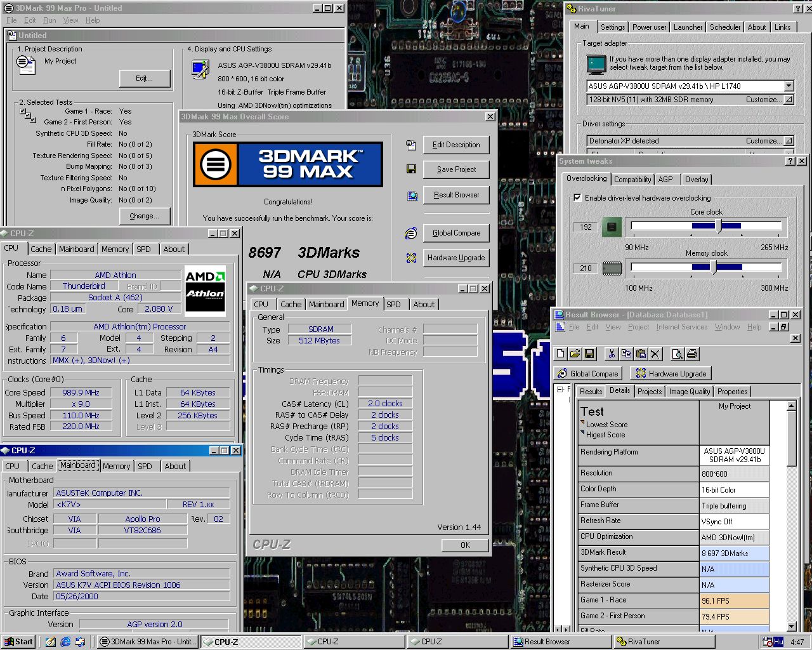This screenshot has height=650, width=812.
Task: Click 8 697 3DMarks result cell
Action: click(735, 554)
